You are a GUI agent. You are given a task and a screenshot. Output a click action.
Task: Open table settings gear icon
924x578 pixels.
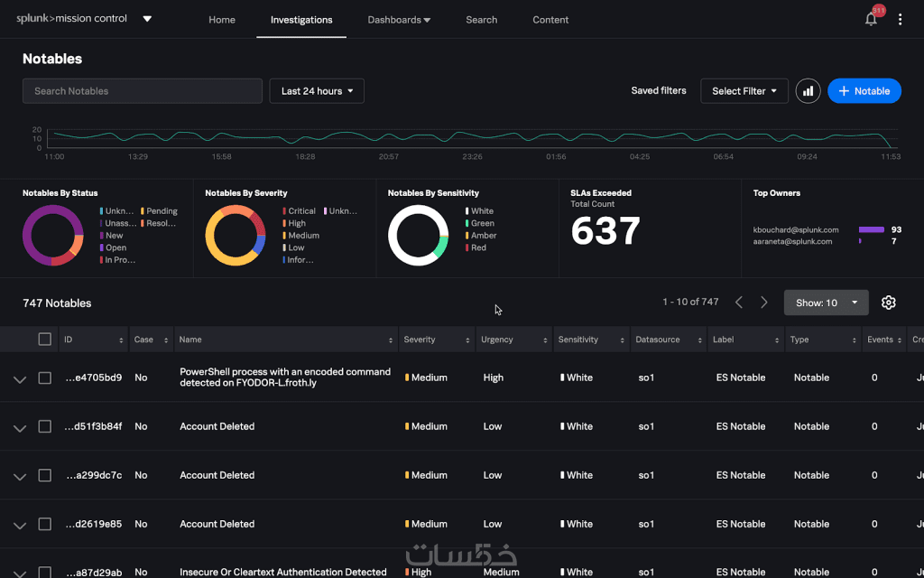pos(888,303)
